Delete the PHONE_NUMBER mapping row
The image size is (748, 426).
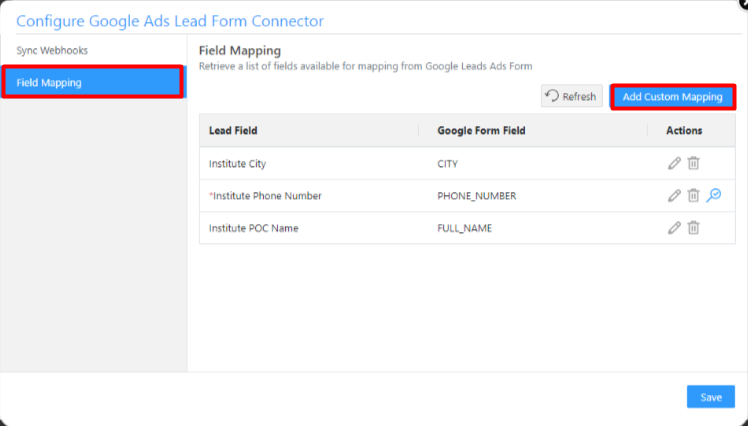[x=693, y=196]
